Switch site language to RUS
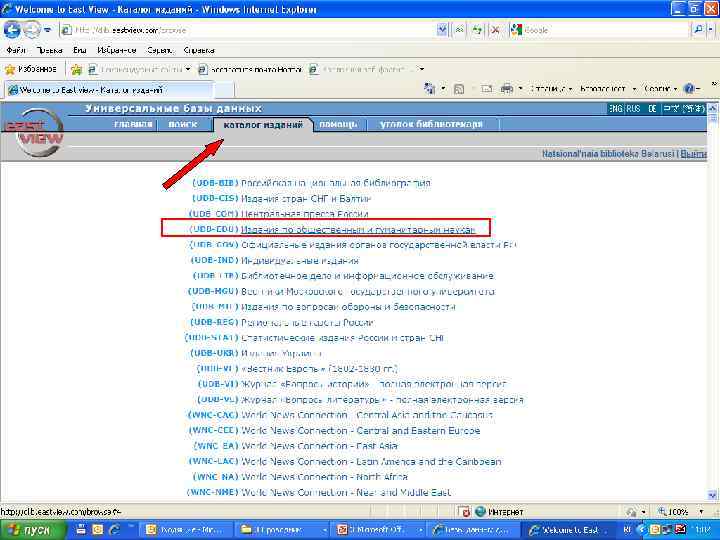Viewport: 720px width, 540px height. [633, 109]
